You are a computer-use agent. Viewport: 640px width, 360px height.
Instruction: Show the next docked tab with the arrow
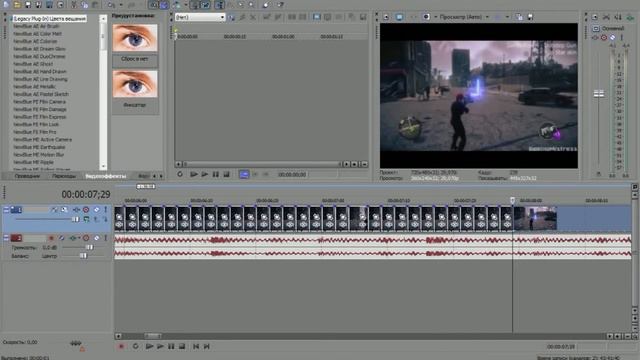coord(161,176)
